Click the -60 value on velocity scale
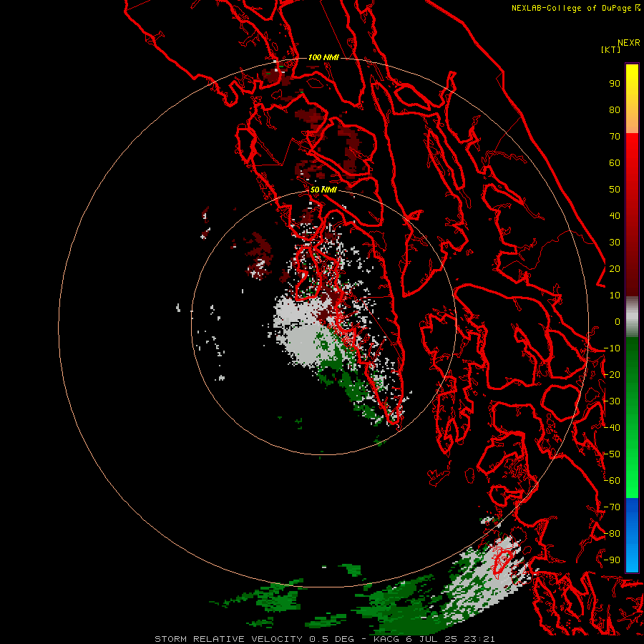Image resolution: width=644 pixels, height=644 pixels. 612,481
